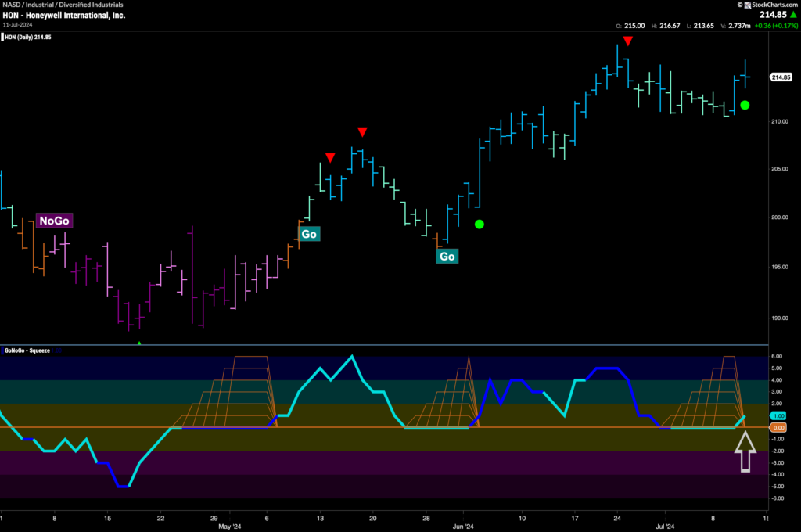Click the purple NoGo label
801x532 pixels.
[54, 221]
